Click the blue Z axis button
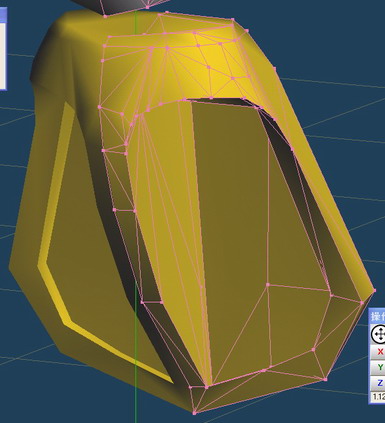 click(x=379, y=383)
